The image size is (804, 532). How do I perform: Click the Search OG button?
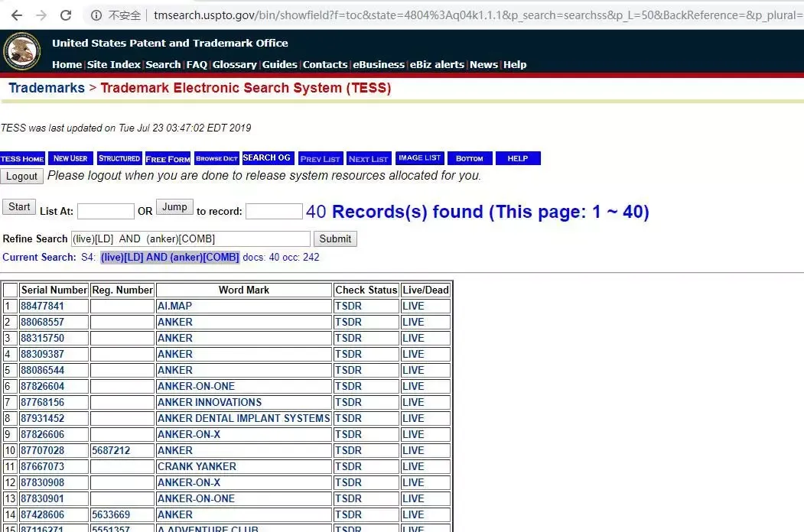(x=267, y=158)
